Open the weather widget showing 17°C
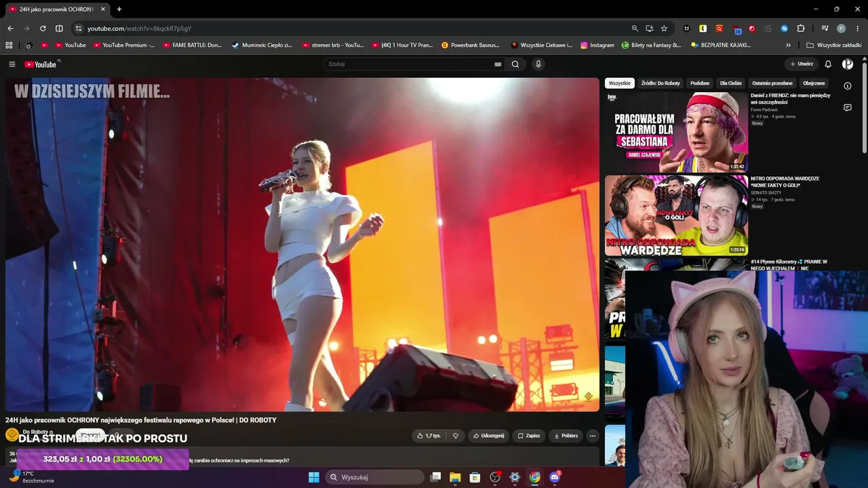The width and height of the screenshot is (868, 488). point(31,476)
